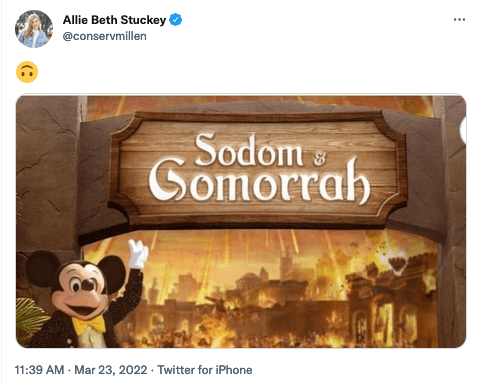478x385 pixels.
Task: Click the wooden Sodom & Gomorrah sign
Action: [x=258, y=169]
